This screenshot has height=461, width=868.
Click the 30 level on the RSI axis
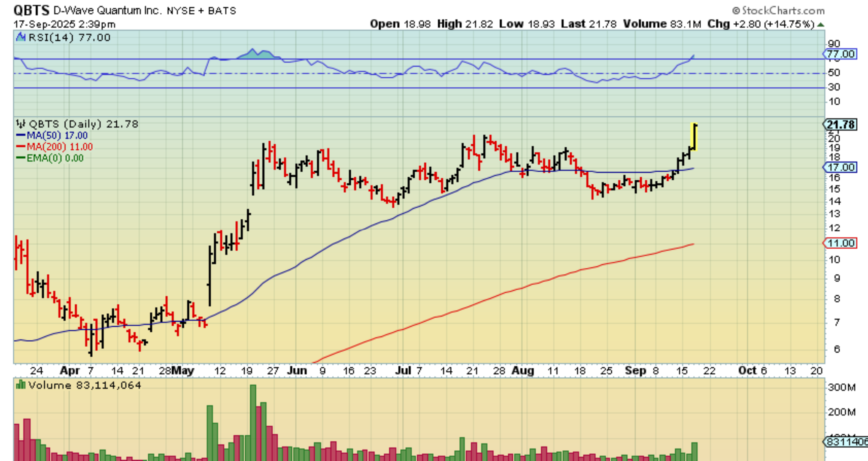(834, 87)
